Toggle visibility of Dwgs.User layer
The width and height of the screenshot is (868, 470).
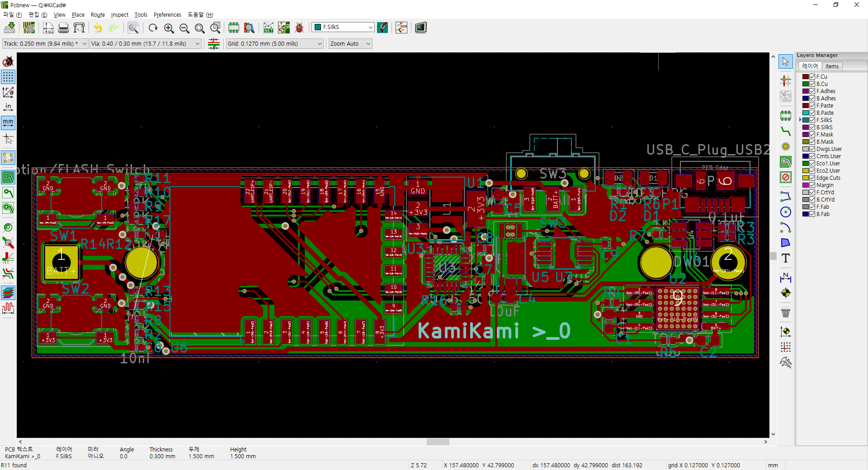tap(812, 149)
